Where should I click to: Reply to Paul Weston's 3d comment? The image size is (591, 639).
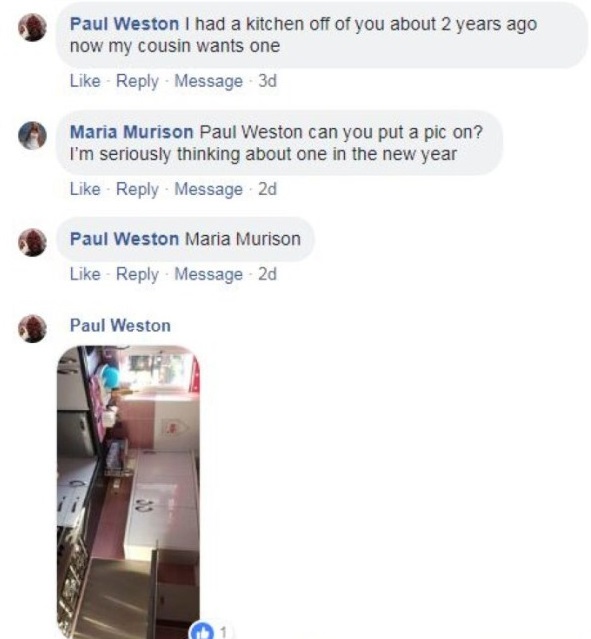click(x=137, y=81)
